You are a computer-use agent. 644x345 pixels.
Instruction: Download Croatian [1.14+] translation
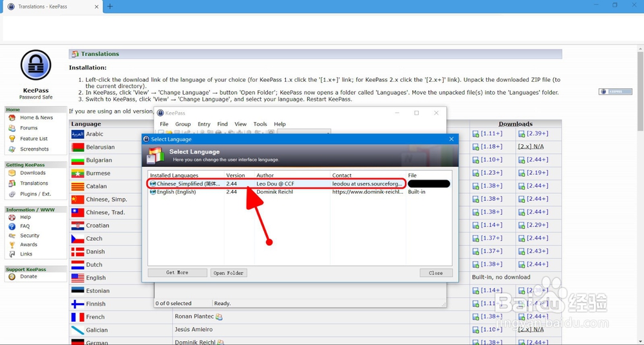tap(491, 225)
